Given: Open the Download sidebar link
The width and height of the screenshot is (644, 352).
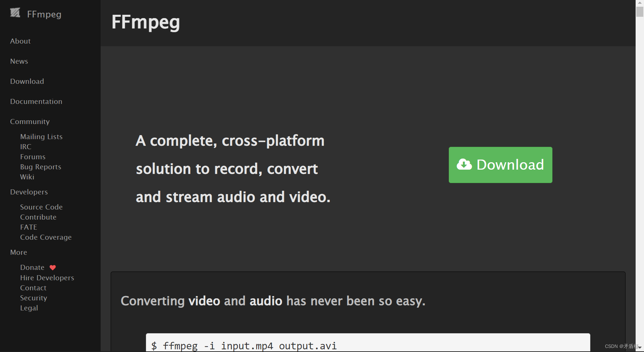Looking at the screenshot, I should (x=27, y=81).
